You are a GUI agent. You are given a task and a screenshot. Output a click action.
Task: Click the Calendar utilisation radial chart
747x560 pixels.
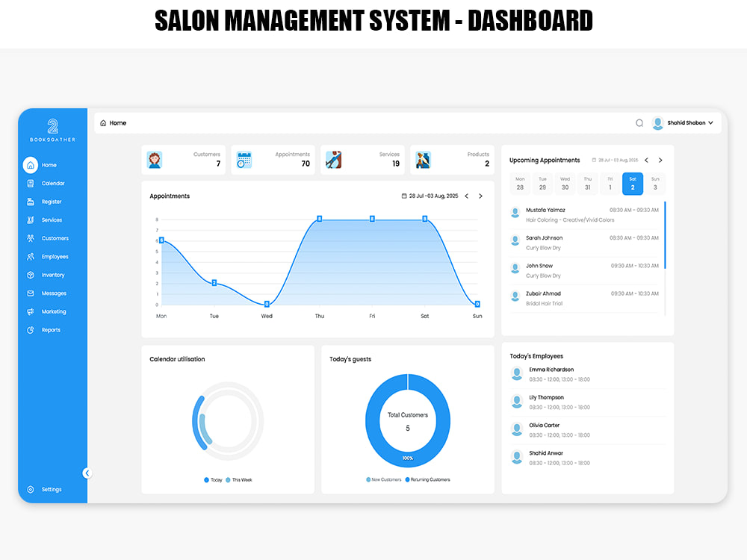[x=228, y=421]
